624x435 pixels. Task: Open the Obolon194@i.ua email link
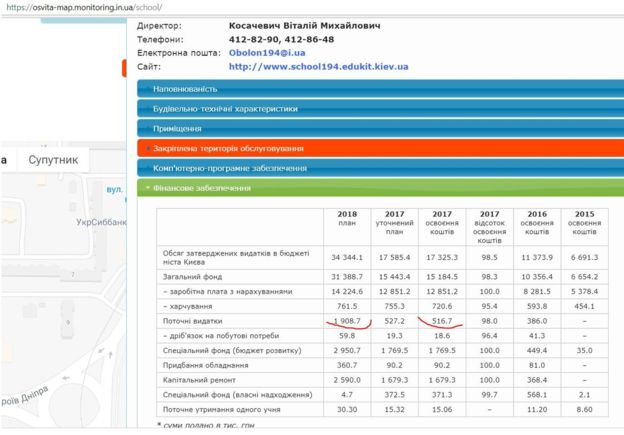(x=263, y=52)
